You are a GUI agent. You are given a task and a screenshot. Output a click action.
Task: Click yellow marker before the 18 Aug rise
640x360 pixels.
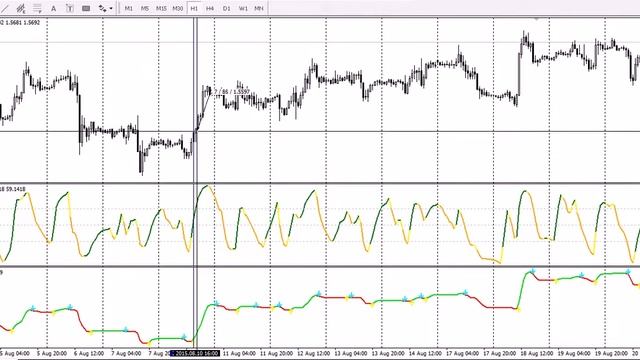tap(518, 310)
